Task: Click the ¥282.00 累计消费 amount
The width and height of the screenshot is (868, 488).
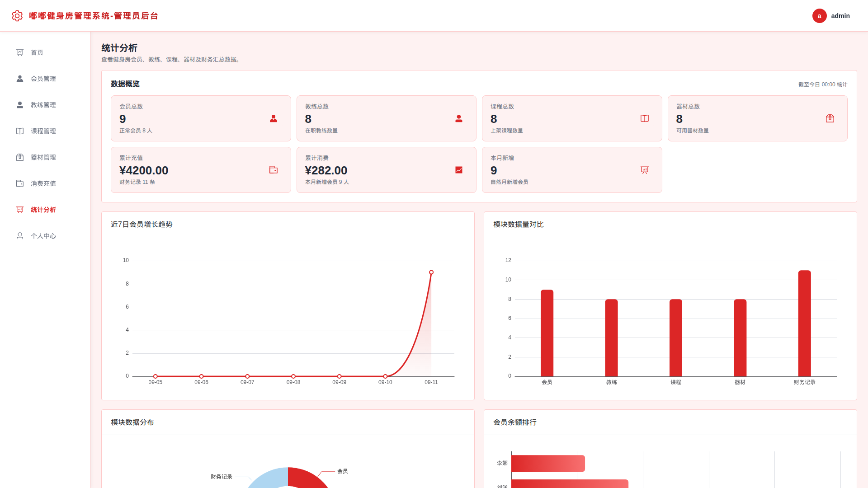Action: 326,170
